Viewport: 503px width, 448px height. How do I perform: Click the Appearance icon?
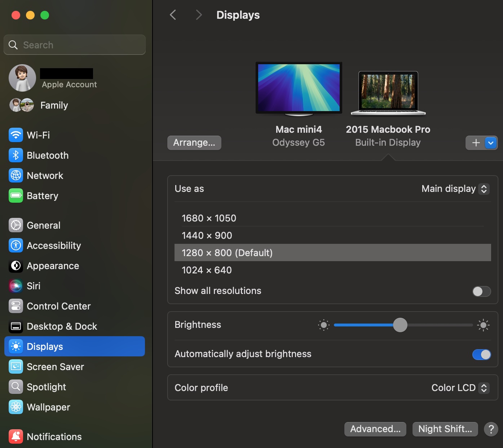click(16, 266)
